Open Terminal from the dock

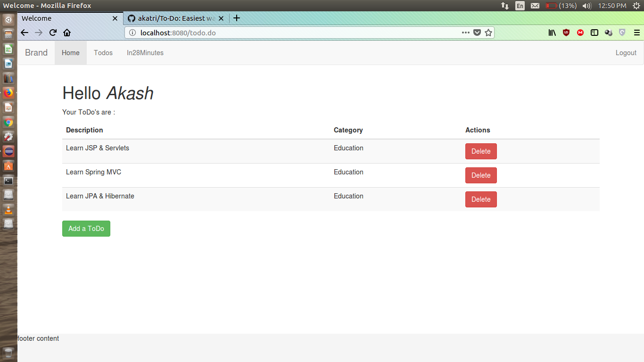8,180
